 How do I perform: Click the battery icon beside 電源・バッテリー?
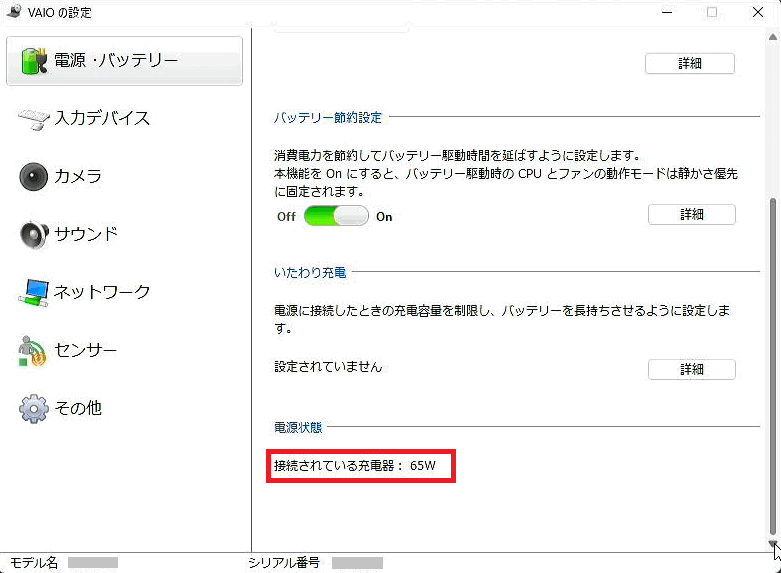[x=34, y=61]
